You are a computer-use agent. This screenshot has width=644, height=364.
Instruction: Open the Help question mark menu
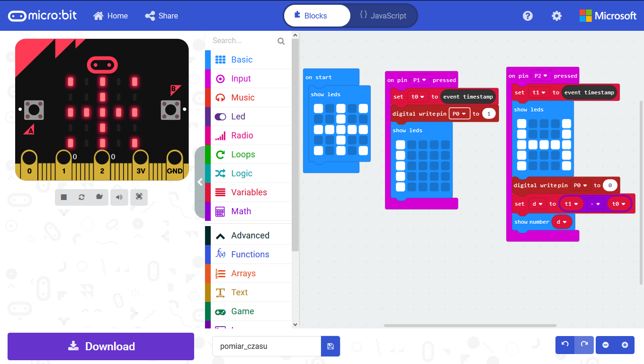tap(528, 16)
